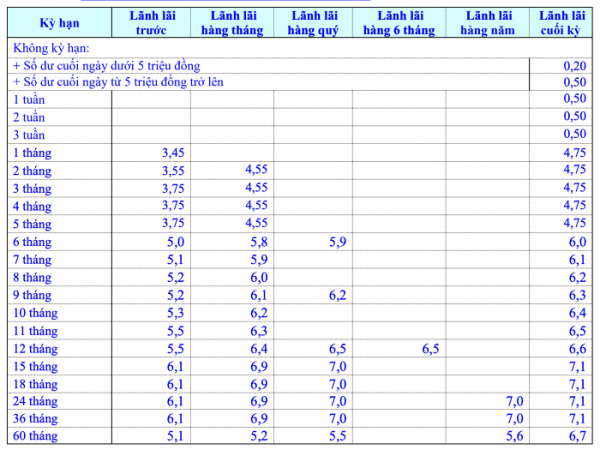Viewport: 600px width, 450px height.
Task: Click the 5,0 rate in 6 tháng row
Action: pos(176,241)
